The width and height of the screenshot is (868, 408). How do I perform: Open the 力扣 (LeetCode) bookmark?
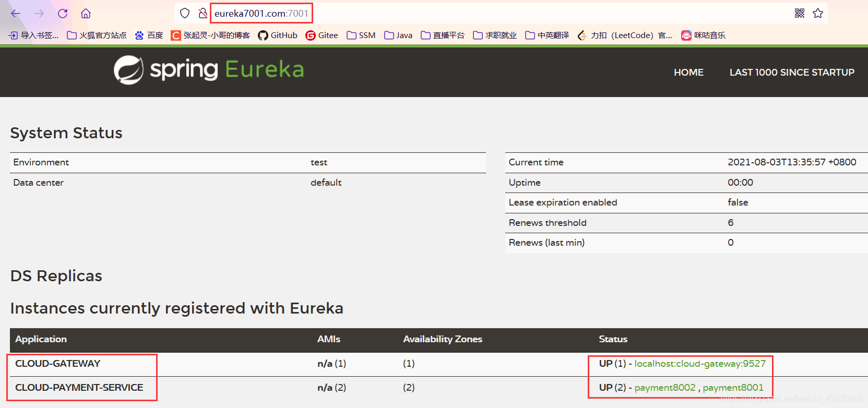point(625,35)
